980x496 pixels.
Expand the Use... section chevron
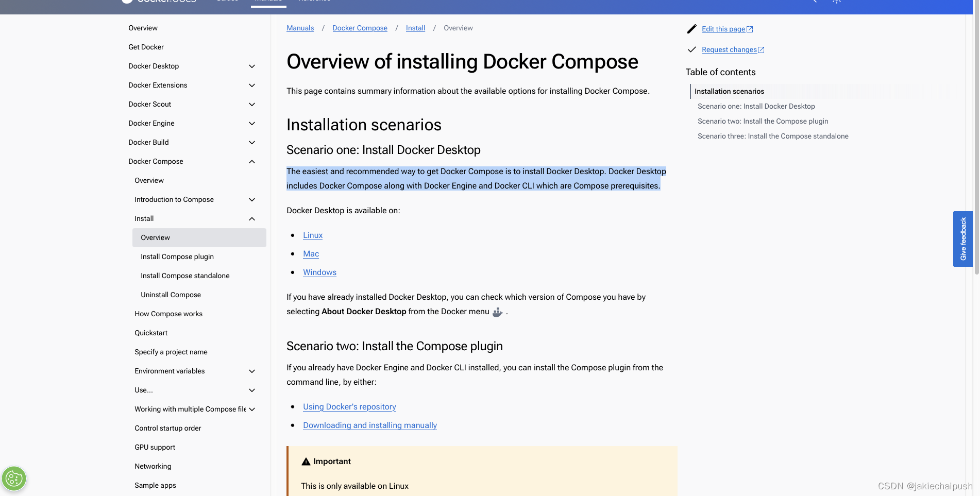pyautogui.click(x=252, y=390)
